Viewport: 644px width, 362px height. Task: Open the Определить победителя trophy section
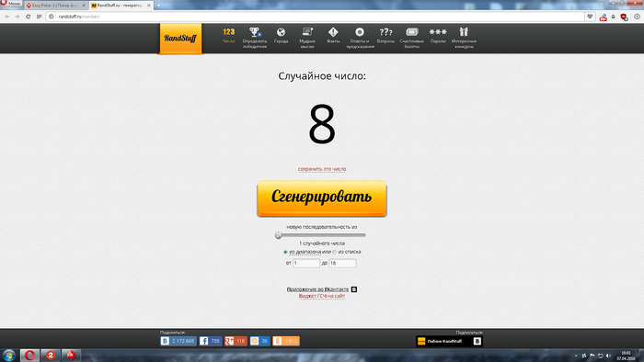click(x=255, y=38)
